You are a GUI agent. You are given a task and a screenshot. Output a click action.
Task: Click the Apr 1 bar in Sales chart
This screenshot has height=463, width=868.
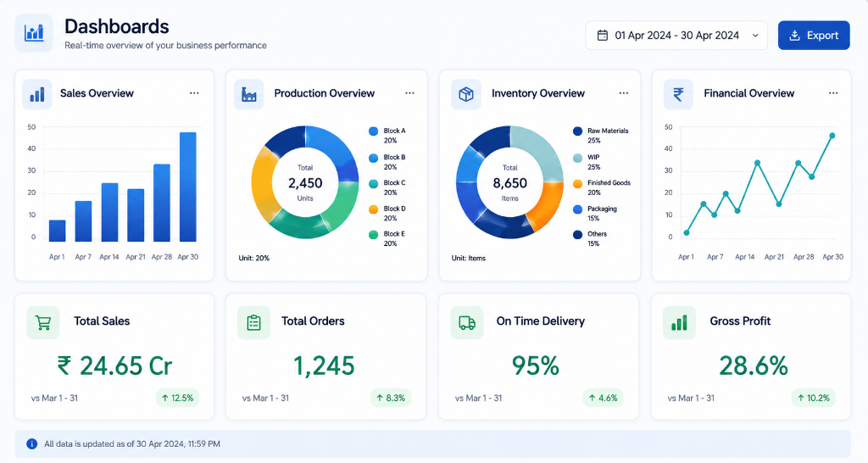click(57, 231)
